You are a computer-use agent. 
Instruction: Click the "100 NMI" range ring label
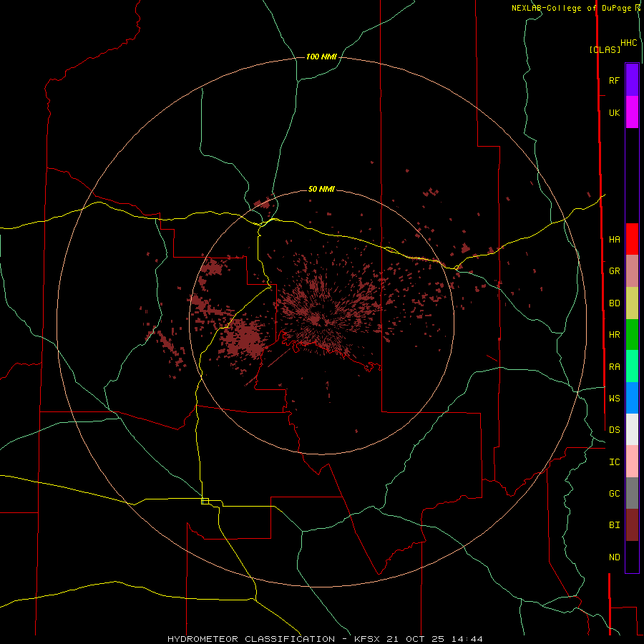(321, 57)
